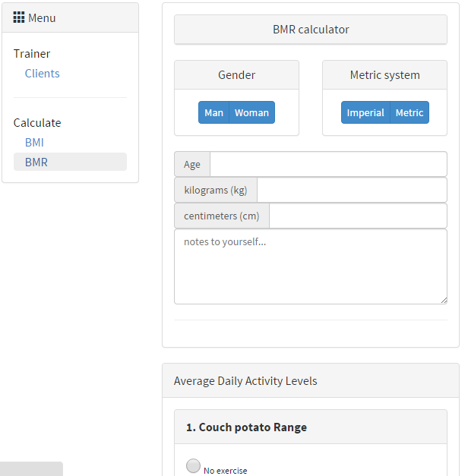Click the Average Daily Activity Levels header
This screenshot has width=468, height=476.
point(245,381)
